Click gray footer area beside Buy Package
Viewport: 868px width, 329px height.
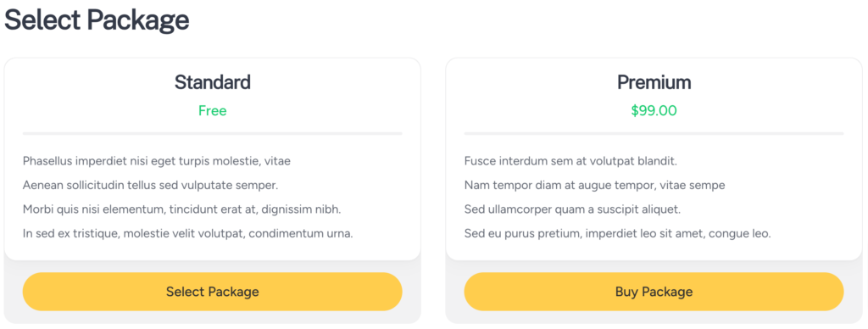(853, 292)
